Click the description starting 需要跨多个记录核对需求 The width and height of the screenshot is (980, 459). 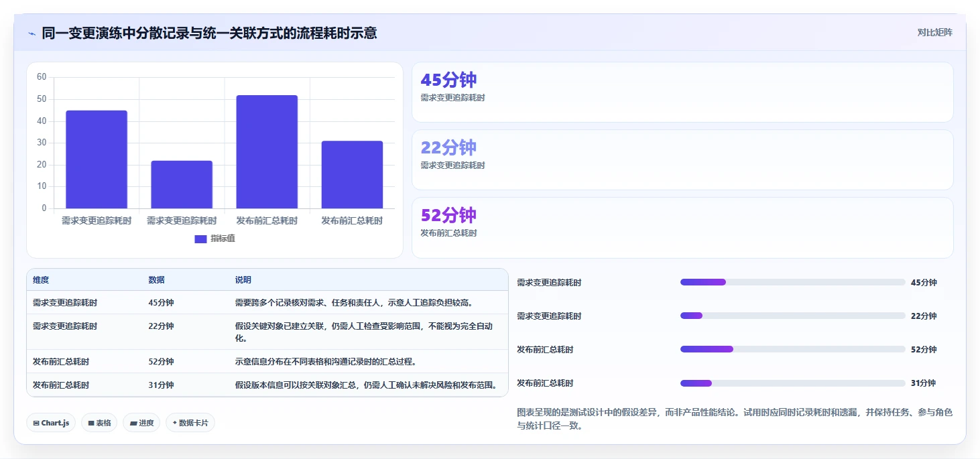pos(355,303)
